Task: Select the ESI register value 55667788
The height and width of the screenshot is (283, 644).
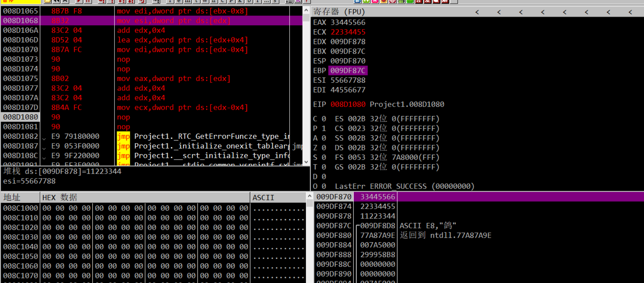Action: (x=348, y=80)
